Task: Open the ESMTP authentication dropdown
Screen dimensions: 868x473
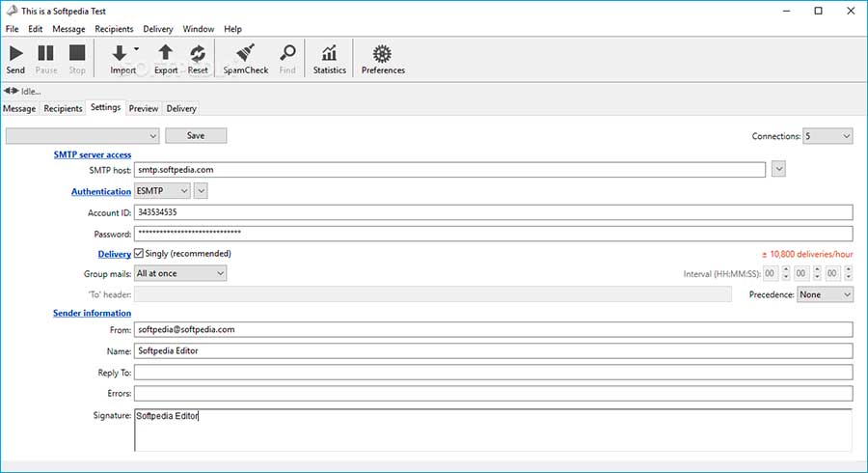Action: (x=163, y=191)
